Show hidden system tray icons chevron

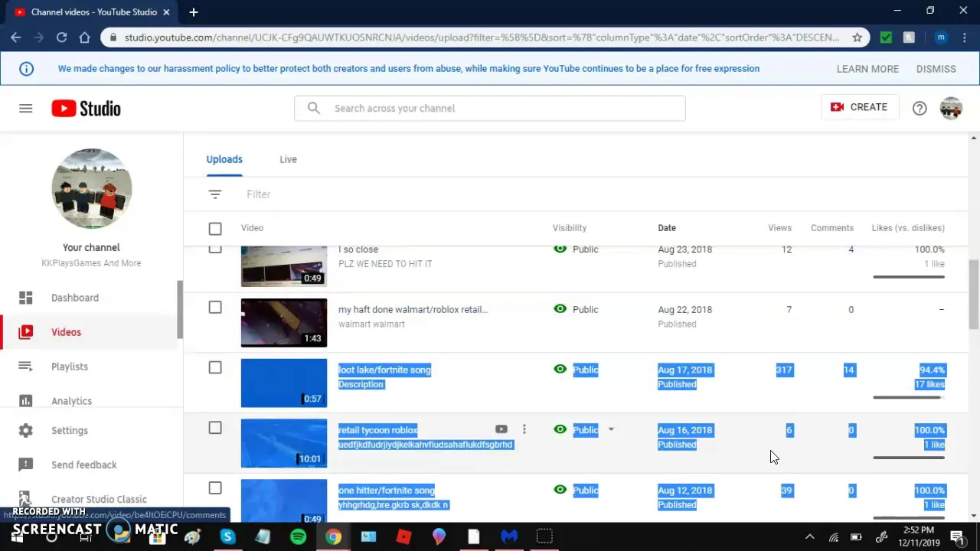click(810, 536)
